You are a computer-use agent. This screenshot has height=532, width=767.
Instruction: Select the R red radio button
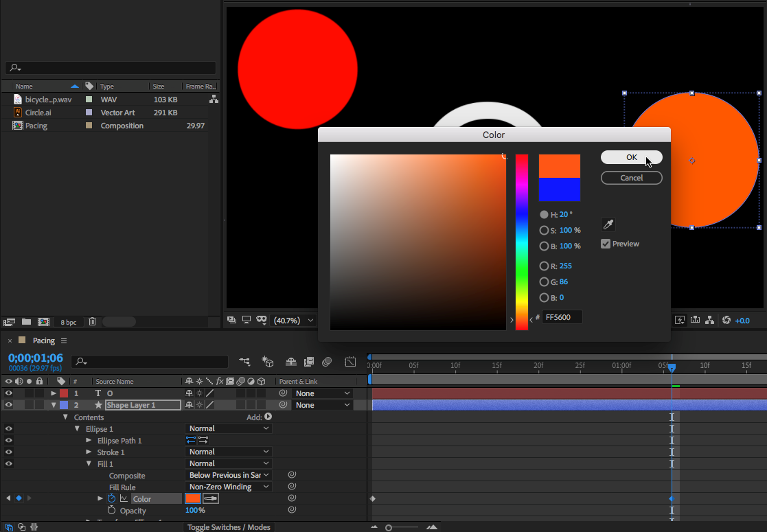(544, 266)
